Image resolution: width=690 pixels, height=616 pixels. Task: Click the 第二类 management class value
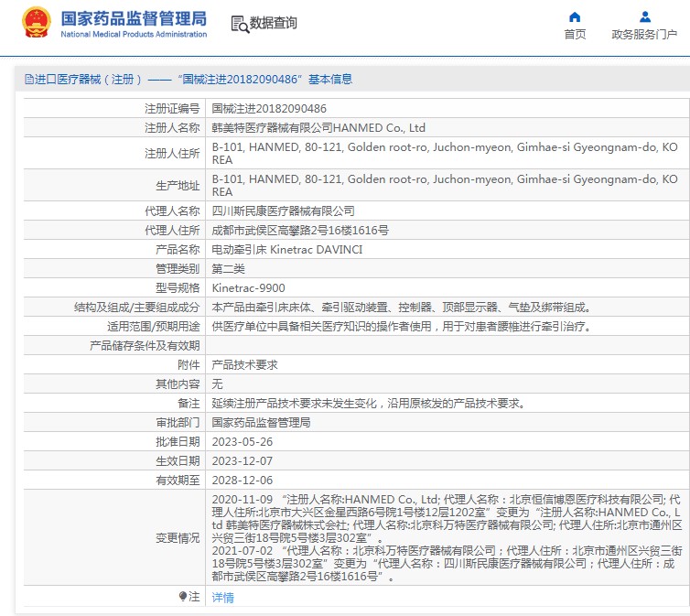click(229, 269)
